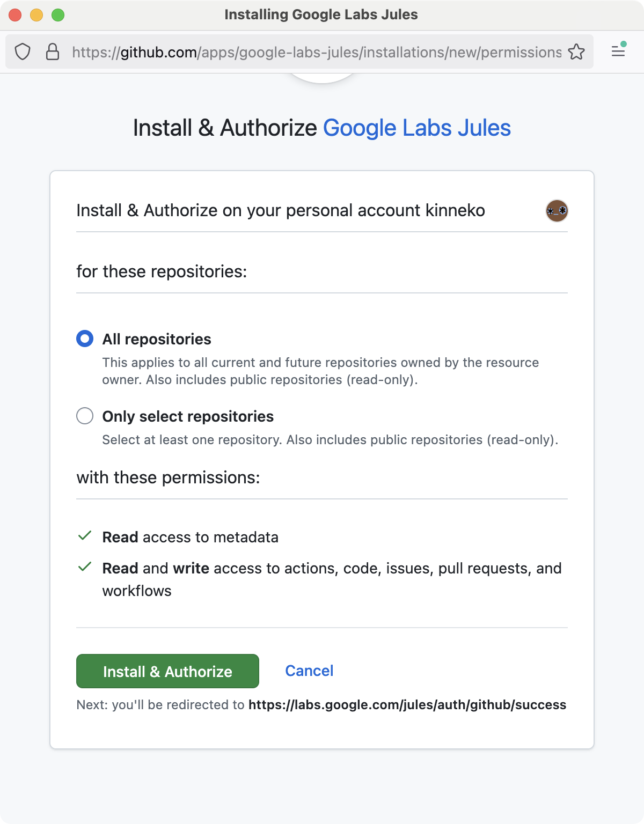Image resolution: width=644 pixels, height=824 pixels.
Task: Maximize the window with the green button
Action: pyautogui.click(x=58, y=15)
